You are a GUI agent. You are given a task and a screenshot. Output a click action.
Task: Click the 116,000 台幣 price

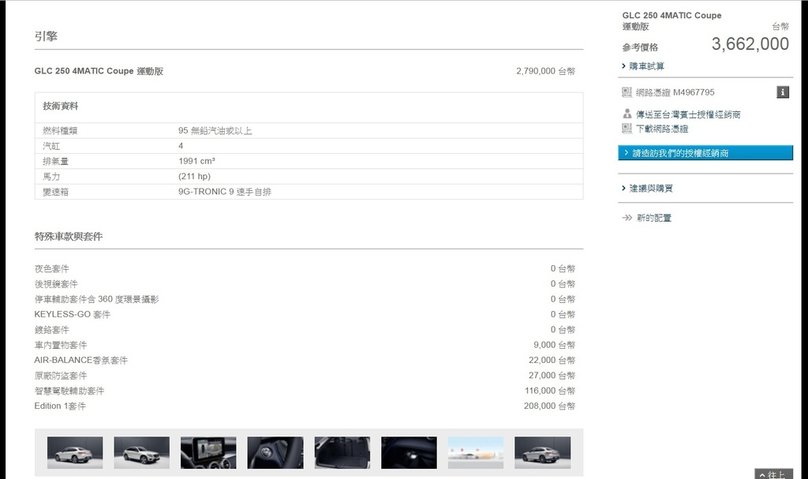(550, 391)
